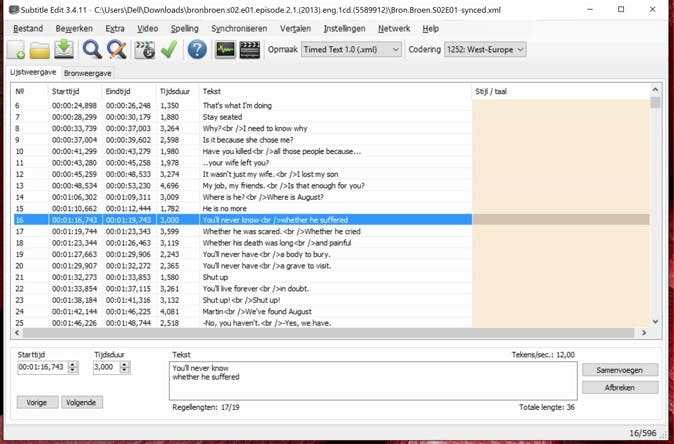Click the list's scroll up arrow

pyautogui.click(x=655, y=90)
